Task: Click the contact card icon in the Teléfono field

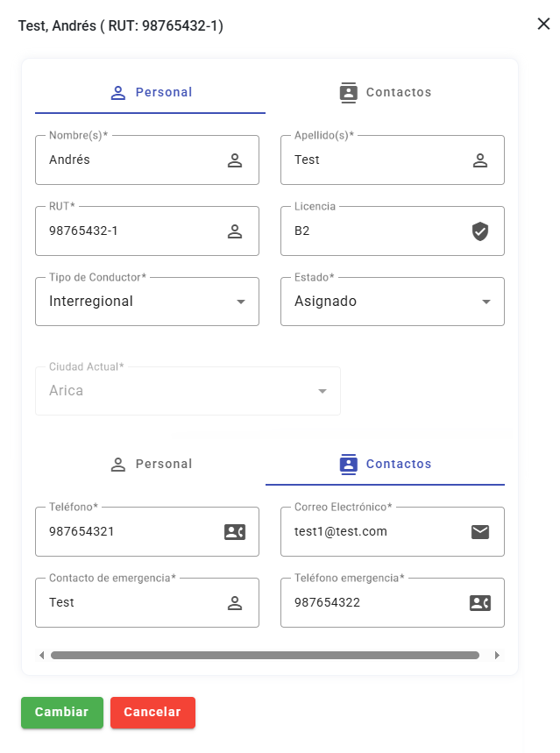Action: tap(235, 531)
